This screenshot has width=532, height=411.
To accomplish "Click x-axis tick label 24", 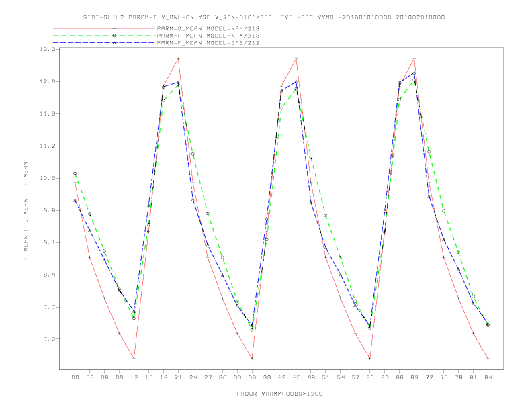I will 193,377.
